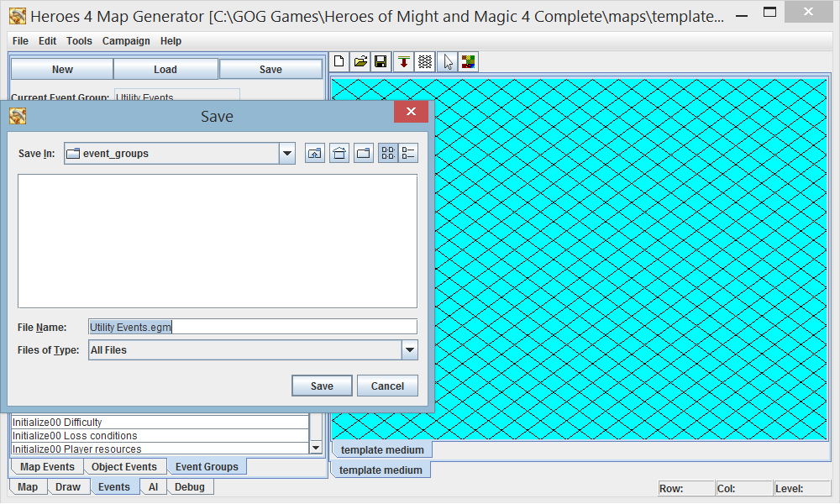The image size is (840, 504).
Task: Click the new map toolbar icon
Action: point(339,61)
